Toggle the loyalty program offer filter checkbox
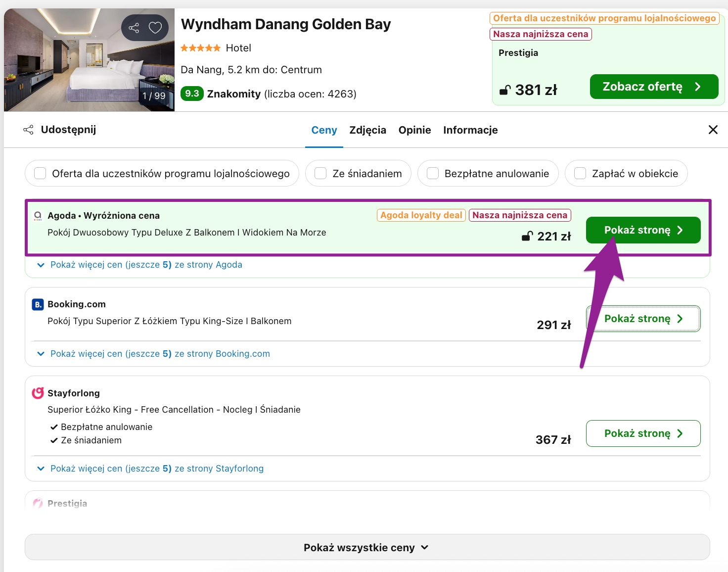This screenshot has width=728, height=572. point(40,173)
